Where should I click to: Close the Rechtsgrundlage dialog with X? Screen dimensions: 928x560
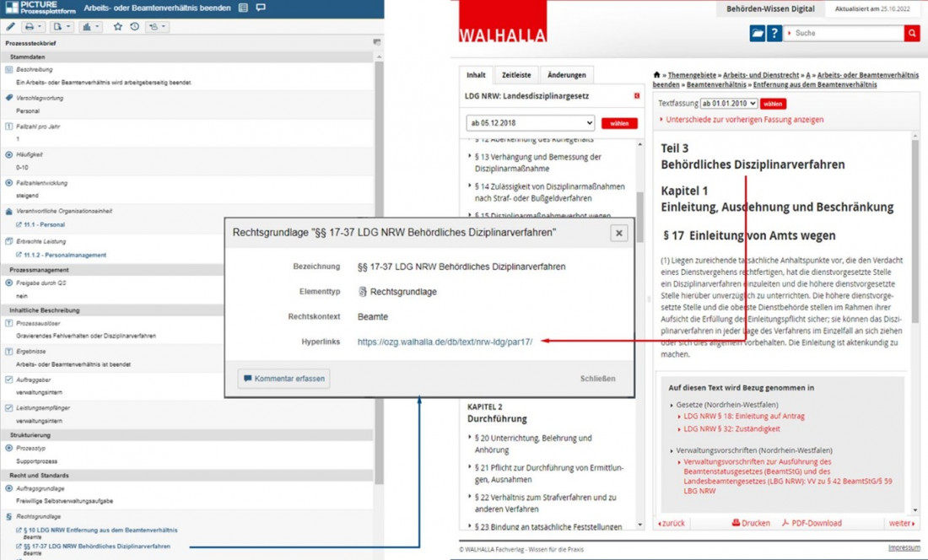coord(618,233)
